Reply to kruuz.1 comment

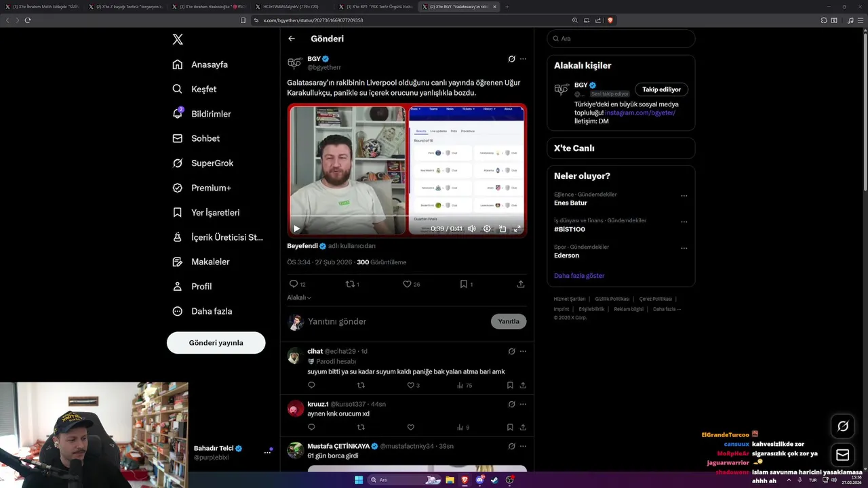pyautogui.click(x=311, y=427)
